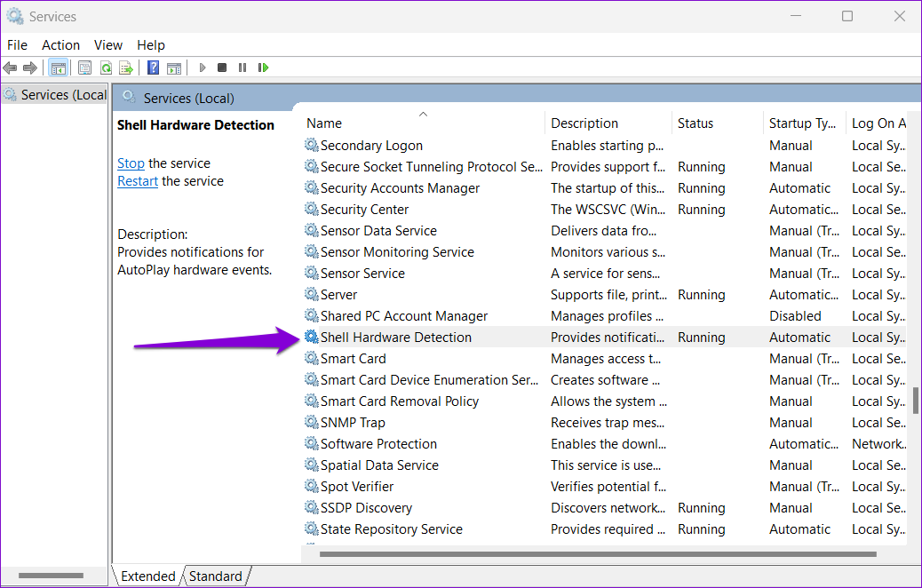Click the Network... log on value of Software Protection
Viewport: 922px width, 588px height.
pos(878,444)
